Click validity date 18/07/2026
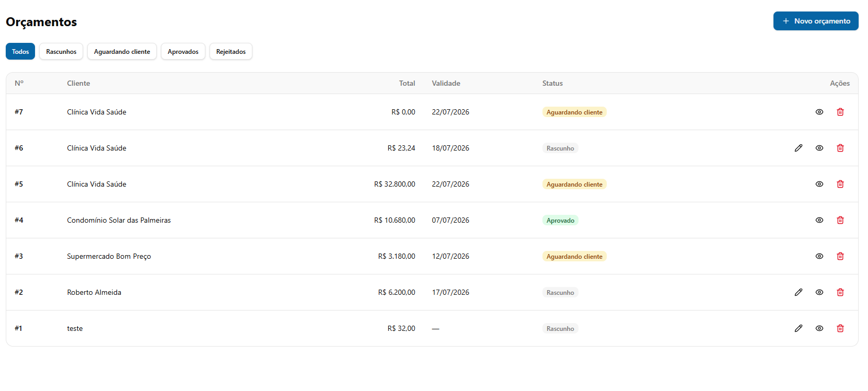Image resolution: width=868 pixels, height=391 pixels. point(450,148)
